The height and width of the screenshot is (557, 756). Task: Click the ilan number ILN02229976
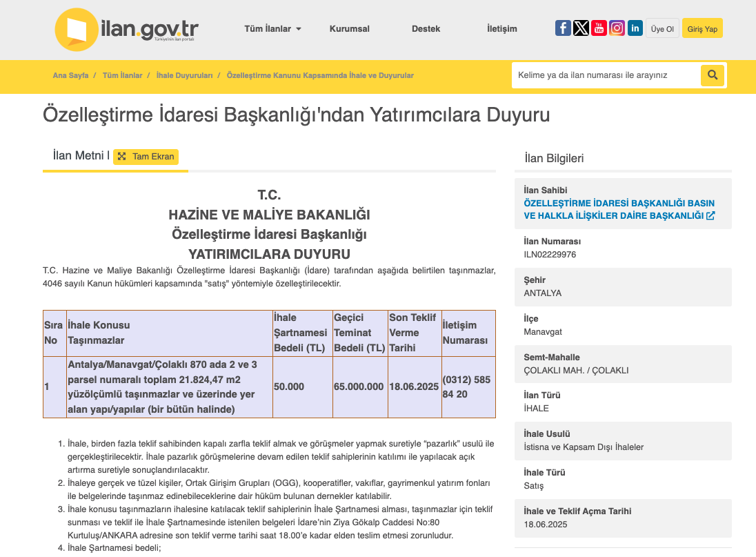550,255
